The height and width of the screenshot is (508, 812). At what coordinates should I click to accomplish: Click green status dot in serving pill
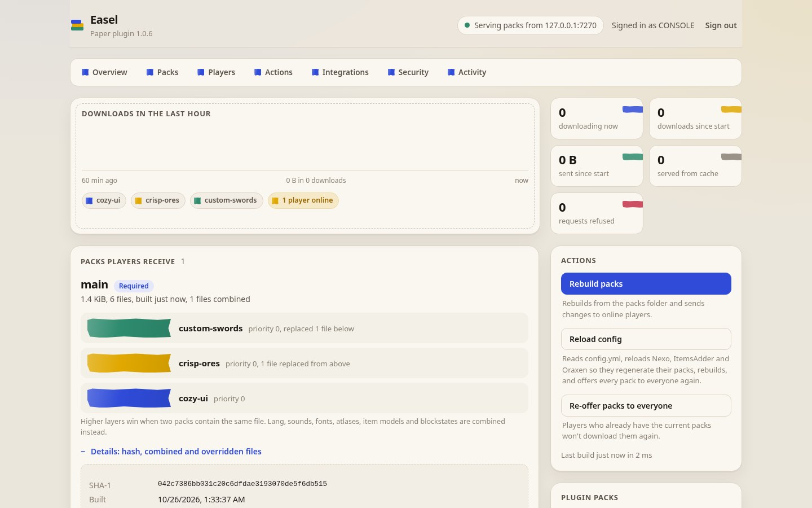click(x=467, y=25)
